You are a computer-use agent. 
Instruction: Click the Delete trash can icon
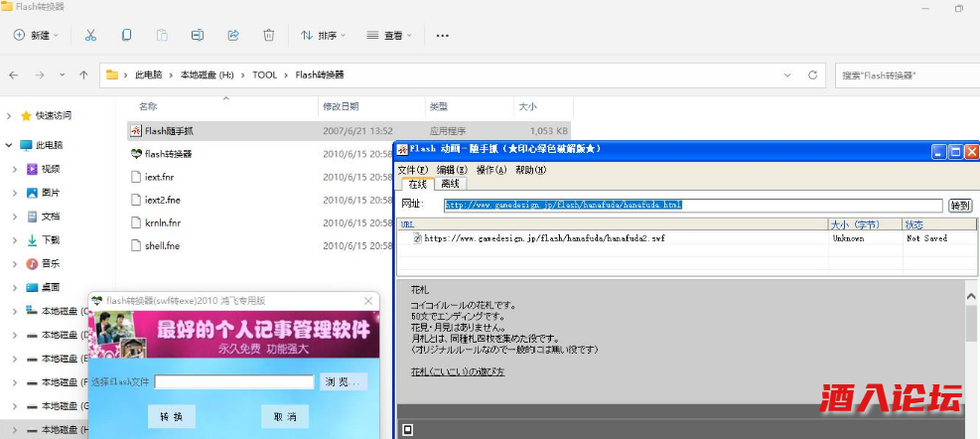pyautogui.click(x=269, y=35)
